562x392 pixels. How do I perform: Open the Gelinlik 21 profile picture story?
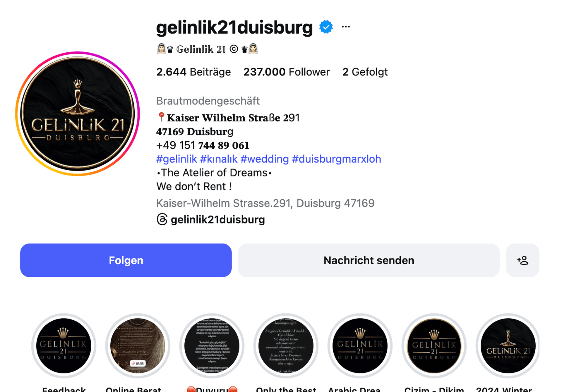(x=78, y=114)
